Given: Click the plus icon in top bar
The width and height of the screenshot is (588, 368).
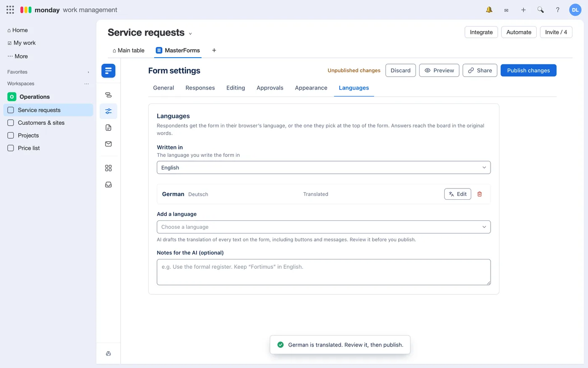Looking at the screenshot, I should coord(523,10).
